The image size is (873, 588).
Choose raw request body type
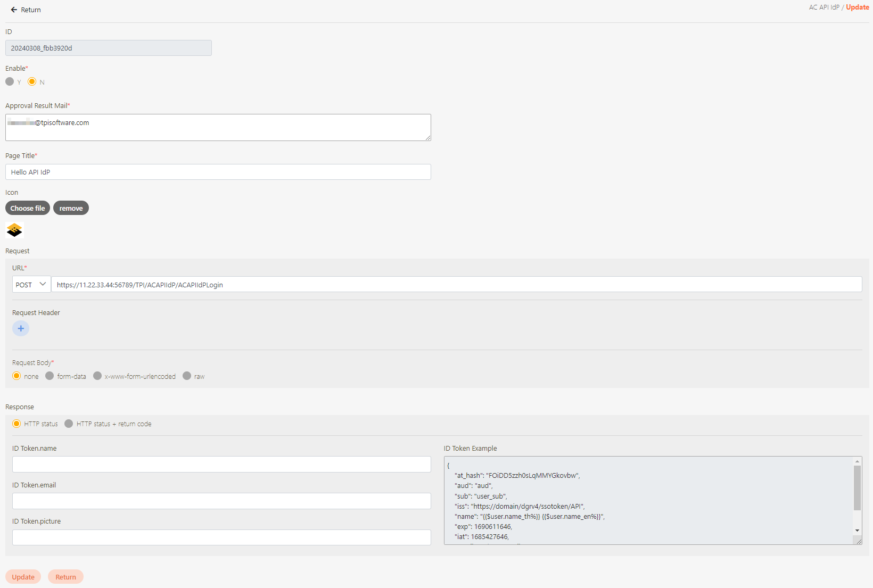187,376
